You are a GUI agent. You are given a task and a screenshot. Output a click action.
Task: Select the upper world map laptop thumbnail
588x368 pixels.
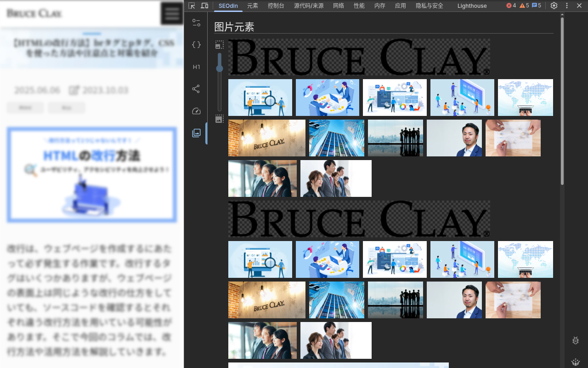526,98
